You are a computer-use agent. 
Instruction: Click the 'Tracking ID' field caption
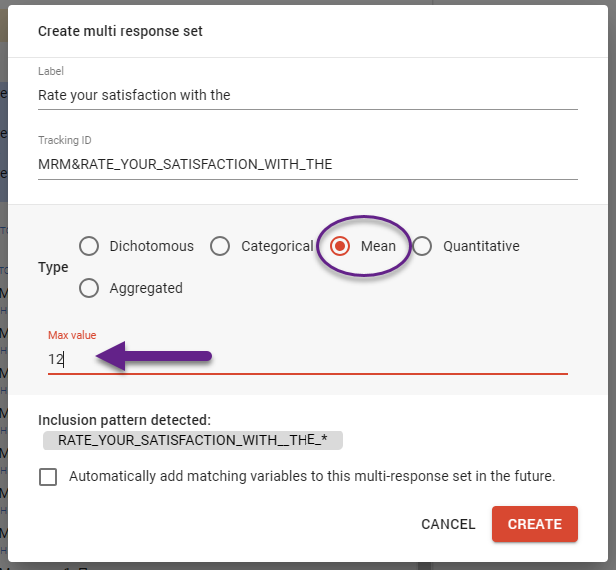(x=65, y=140)
